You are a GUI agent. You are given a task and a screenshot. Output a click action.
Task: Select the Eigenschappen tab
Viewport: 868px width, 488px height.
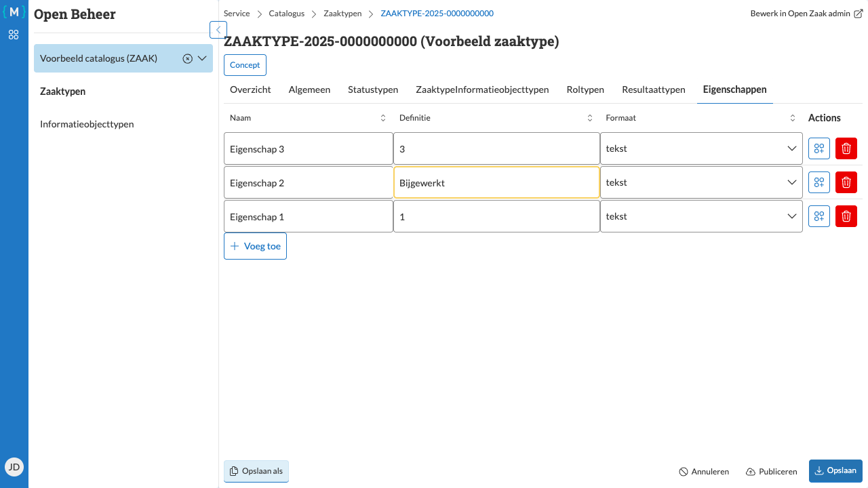point(735,89)
